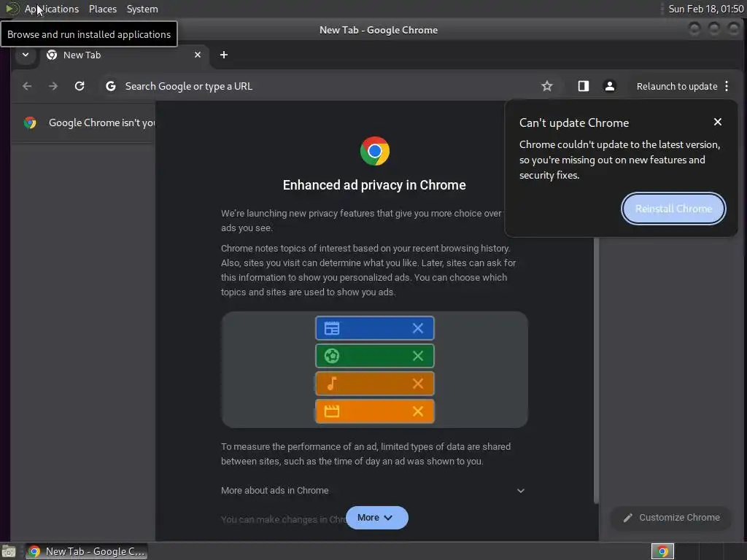This screenshot has height=560, width=747.
Task: Click the Chrome logo in the privacy dialog
Action: pyautogui.click(x=375, y=151)
